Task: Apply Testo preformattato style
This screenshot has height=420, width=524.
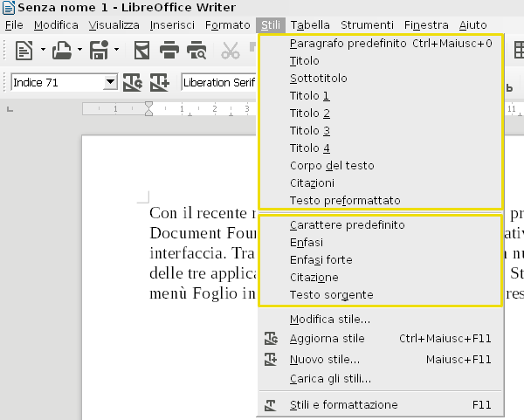Action: pos(380,201)
